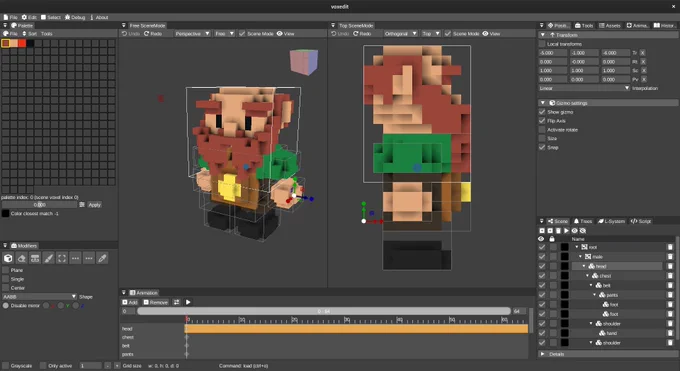Click Undo in the Free SceneMode viewport

click(x=131, y=33)
